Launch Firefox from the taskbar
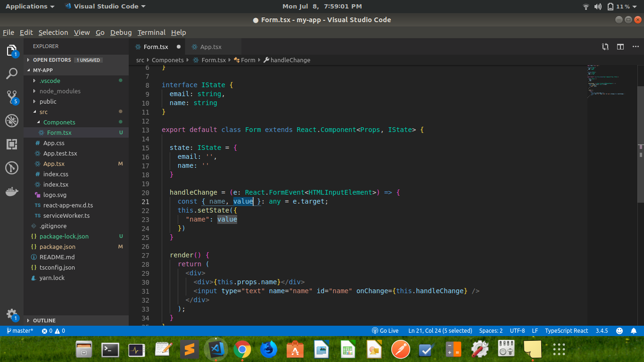Image resolution: width=644 pixels, height=362 pixels. 268,350
